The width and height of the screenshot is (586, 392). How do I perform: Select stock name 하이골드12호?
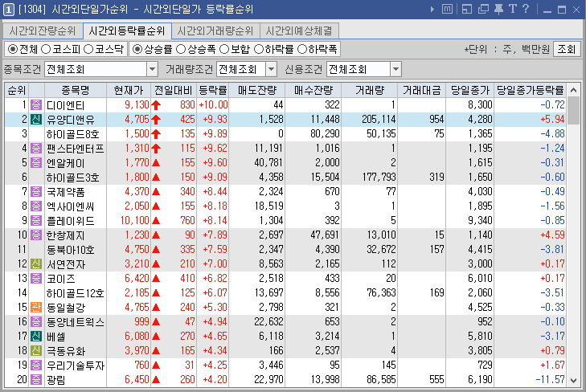pos(75,293)
